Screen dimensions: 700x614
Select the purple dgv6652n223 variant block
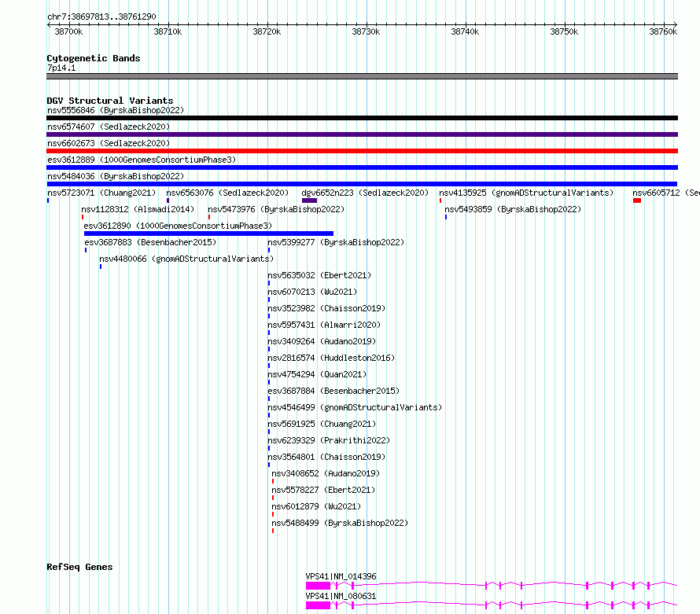click(309, 200)
